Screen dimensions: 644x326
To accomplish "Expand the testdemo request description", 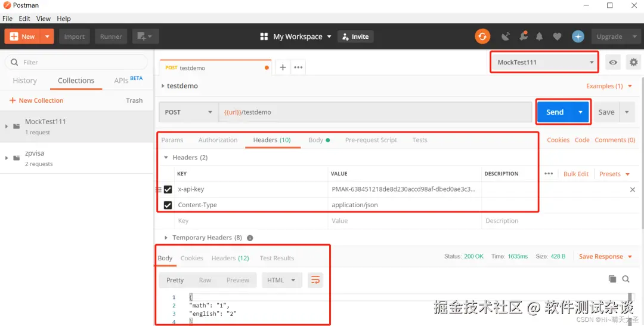I will point(163,86).
